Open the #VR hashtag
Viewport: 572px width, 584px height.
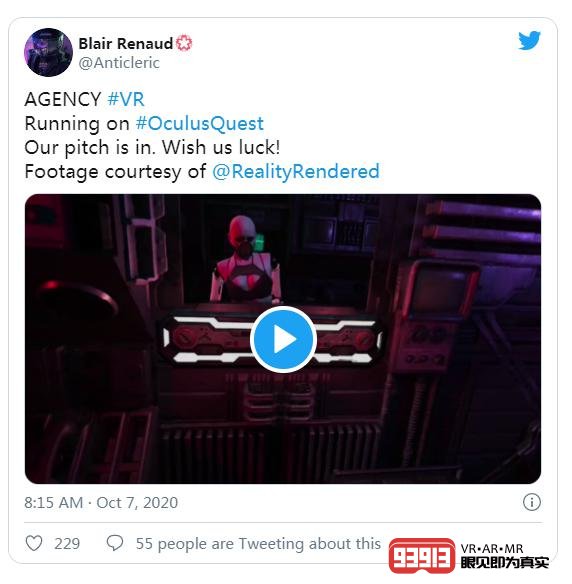coord(126,99)
